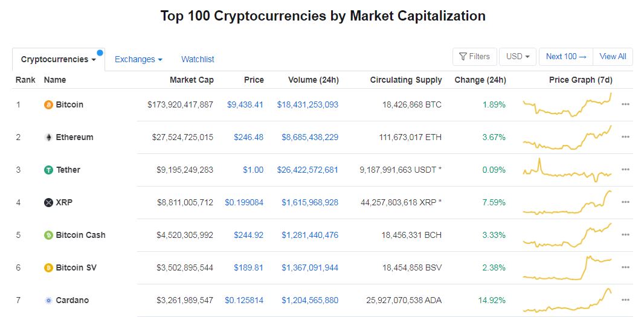Switch to the Watchlist tab
This screenshot has height=317, width=644.
coord(198,59)
